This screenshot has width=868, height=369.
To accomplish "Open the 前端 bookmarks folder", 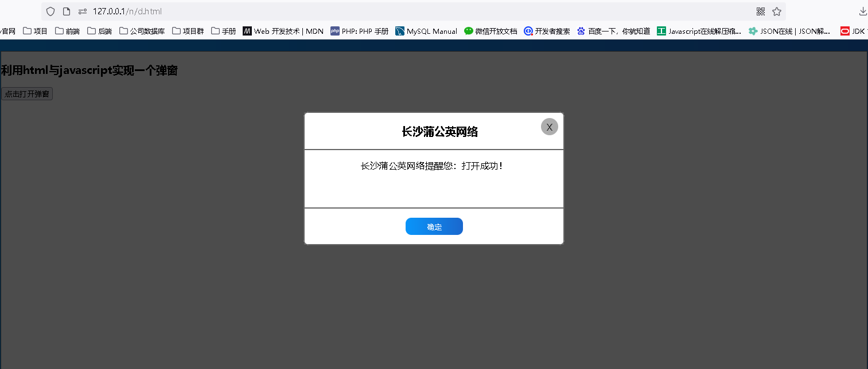I will (68, 31).
